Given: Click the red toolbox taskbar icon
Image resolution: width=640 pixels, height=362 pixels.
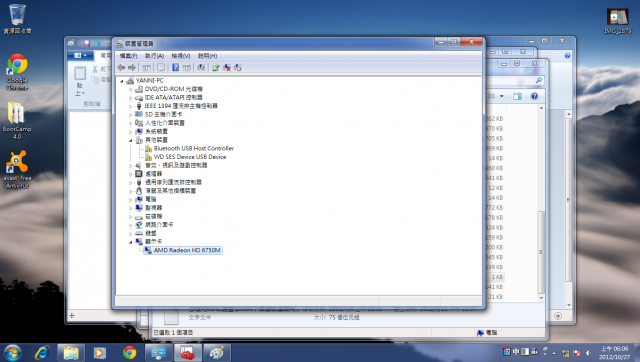Looking at the screenshot, I should (188, 353).
